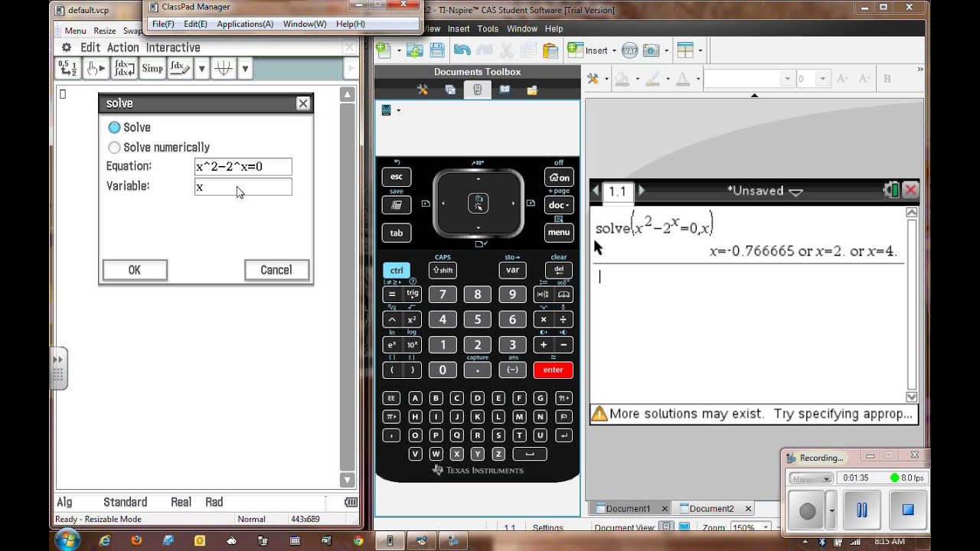Click the hand pointer execute icon in ClassPad

point(96,69)
